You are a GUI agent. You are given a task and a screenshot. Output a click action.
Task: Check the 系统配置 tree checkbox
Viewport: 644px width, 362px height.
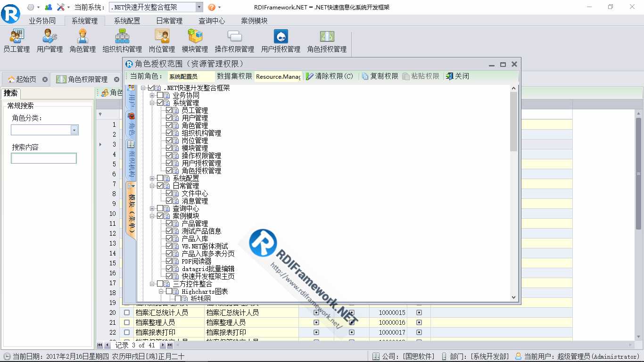click(x=160, y=179)
